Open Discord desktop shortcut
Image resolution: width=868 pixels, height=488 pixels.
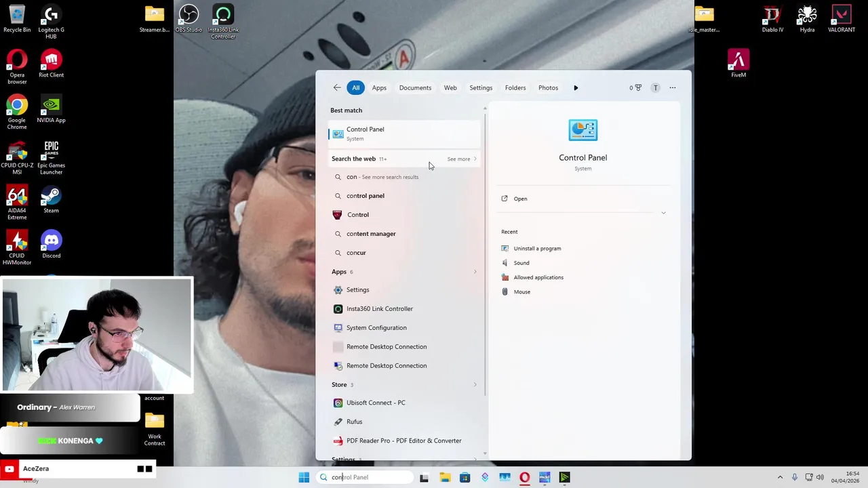51,245
